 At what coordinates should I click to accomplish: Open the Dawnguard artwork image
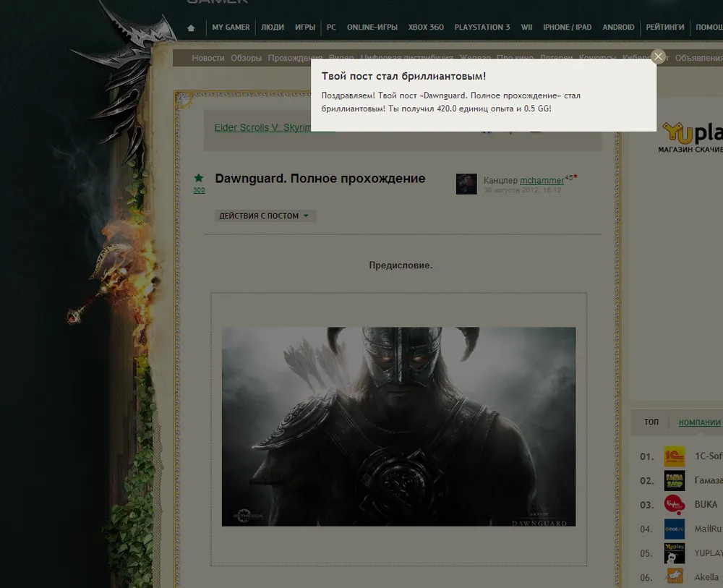pos(398,427)
